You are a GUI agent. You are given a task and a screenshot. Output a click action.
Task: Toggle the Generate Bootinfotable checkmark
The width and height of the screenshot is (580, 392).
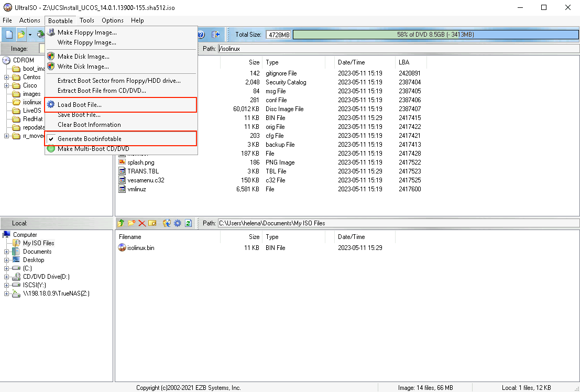(89, 139)
